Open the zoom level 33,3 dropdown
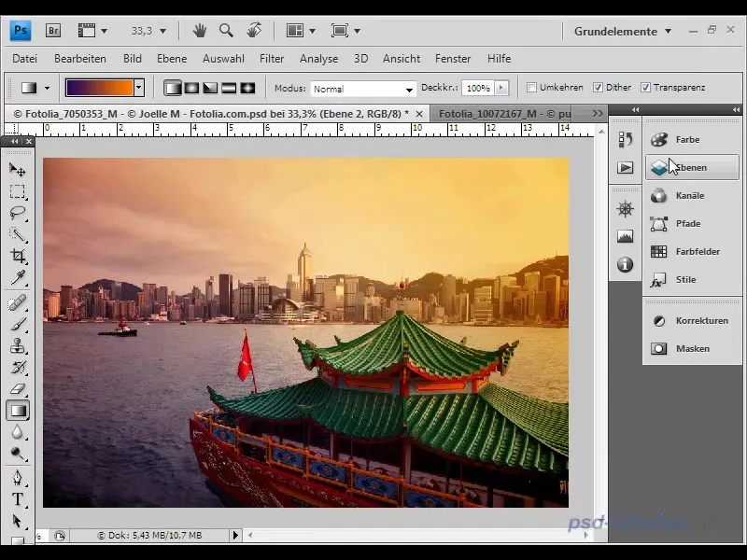This screenshot has width=747, height=560. [162, 32]
